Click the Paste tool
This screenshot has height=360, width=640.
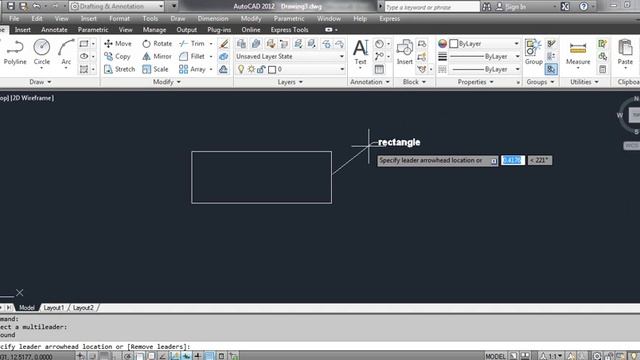(x=625, y=52)
